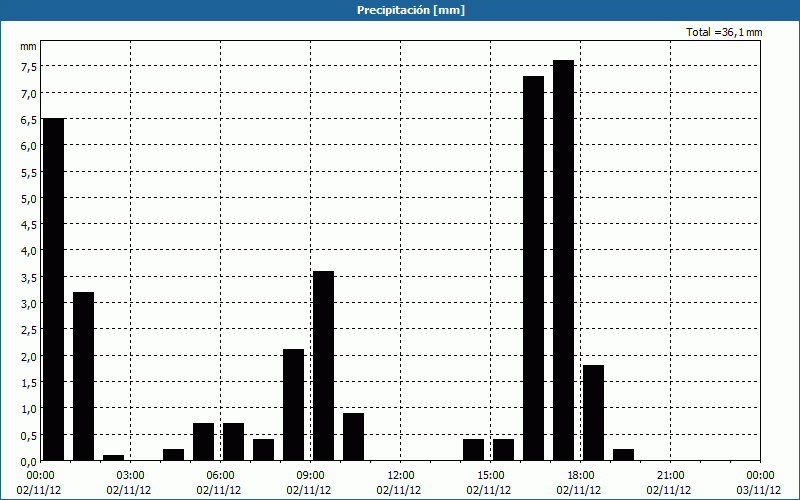This screenshot has width=800, height=500.
Task: Select the y-axis value '4,5'
Action: tap(29, 225)
